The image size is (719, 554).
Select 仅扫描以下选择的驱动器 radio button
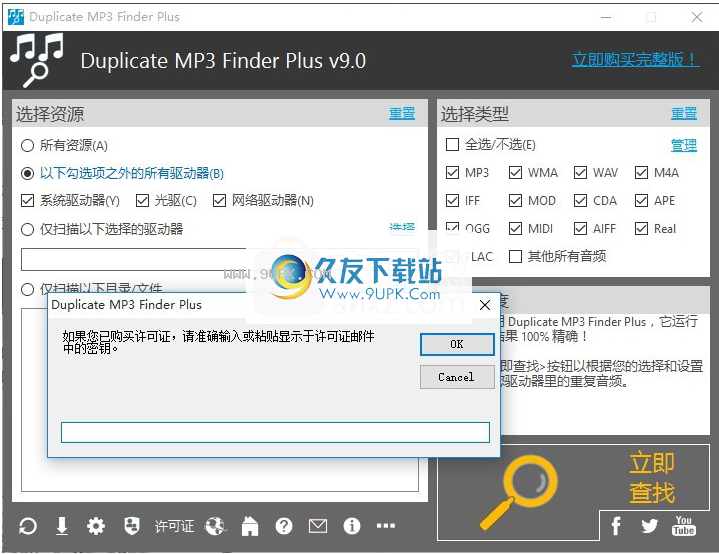28,229
